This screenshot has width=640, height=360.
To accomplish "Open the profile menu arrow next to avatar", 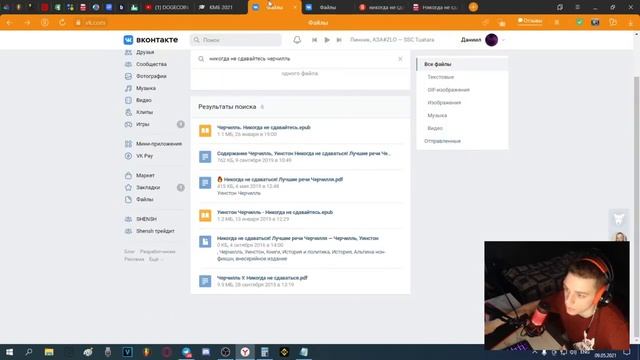I will click(503, 40).
